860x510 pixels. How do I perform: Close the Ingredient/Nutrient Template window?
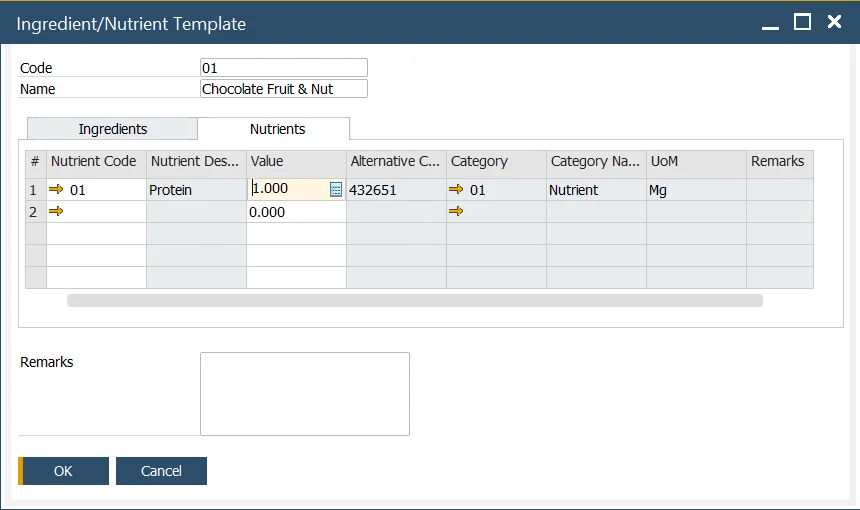[834, 22]
